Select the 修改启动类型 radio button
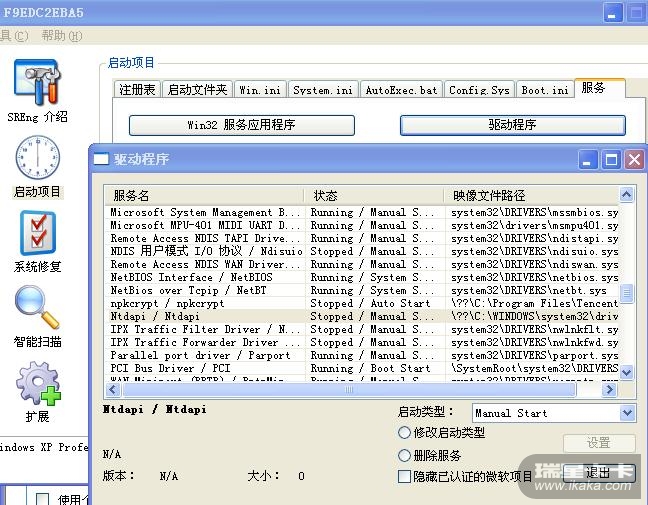 [x=404, y=433]
